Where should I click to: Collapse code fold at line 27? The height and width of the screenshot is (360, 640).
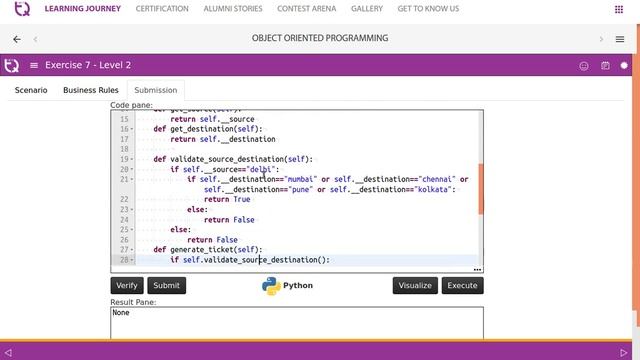pos(132,249)
